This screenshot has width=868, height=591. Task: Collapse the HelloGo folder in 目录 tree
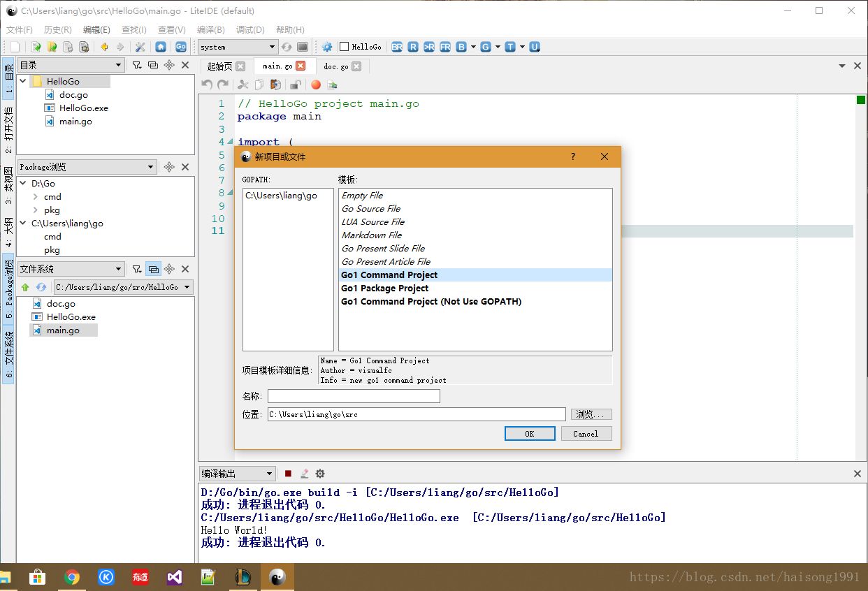pos(23,81)
